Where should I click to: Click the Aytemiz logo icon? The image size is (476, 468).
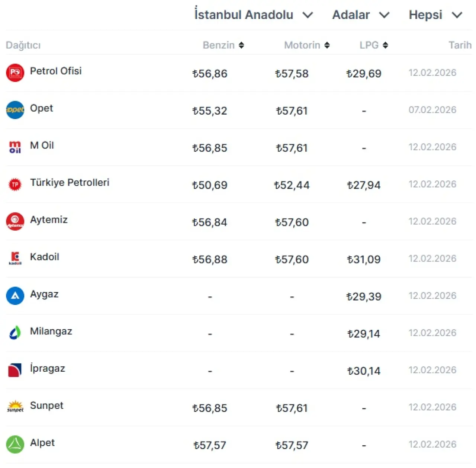tap(15, 221)
